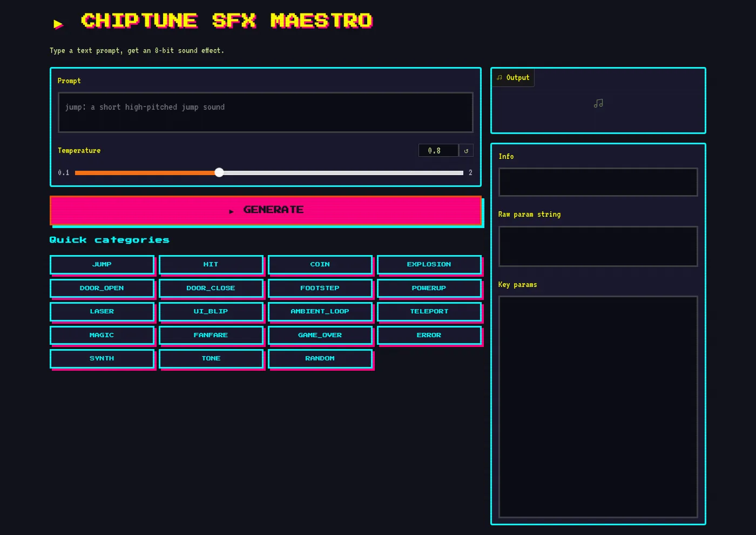
Task: Click the Info output box
Action: point(598,182)
